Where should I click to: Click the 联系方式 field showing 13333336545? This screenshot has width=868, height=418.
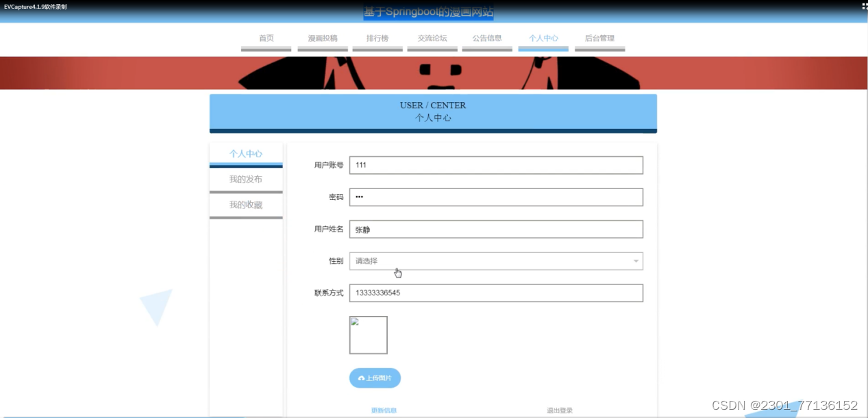495,293
